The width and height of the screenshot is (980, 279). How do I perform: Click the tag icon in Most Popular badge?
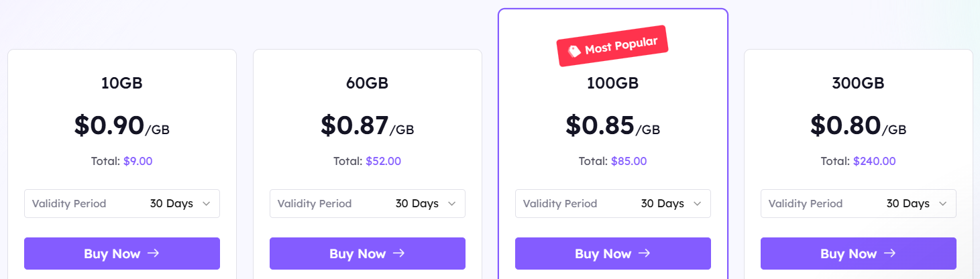[574, 51]
